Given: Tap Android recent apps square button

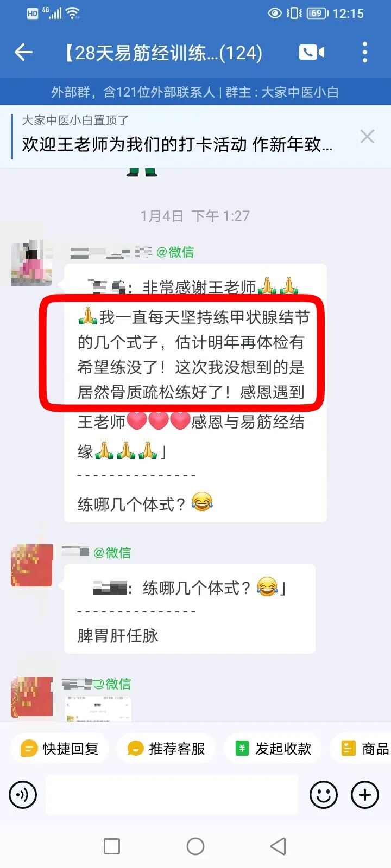Looking at the screenshot, I should click(112, 846).
